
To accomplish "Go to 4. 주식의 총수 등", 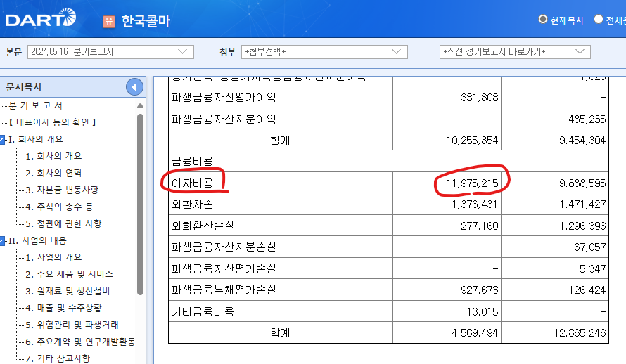I will 59,207.
